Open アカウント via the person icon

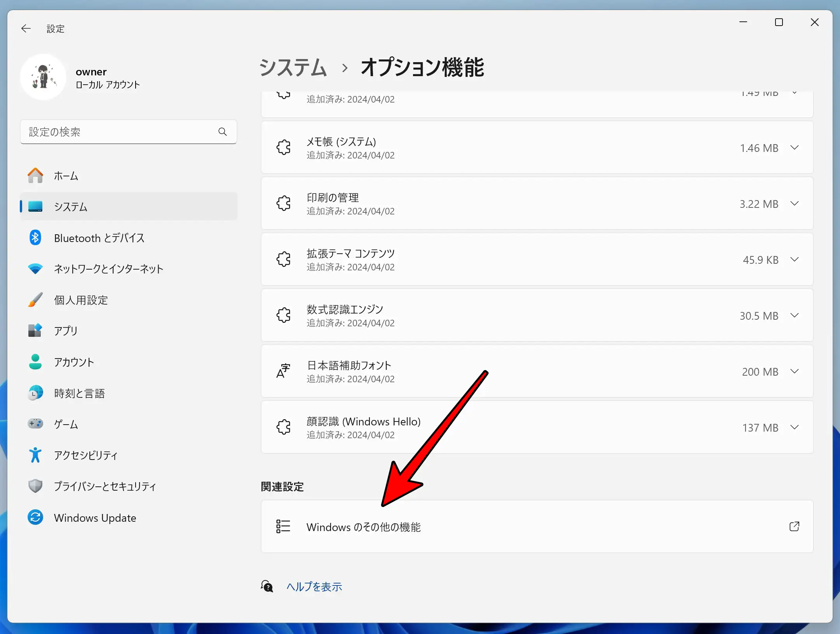tap(35, 362)
